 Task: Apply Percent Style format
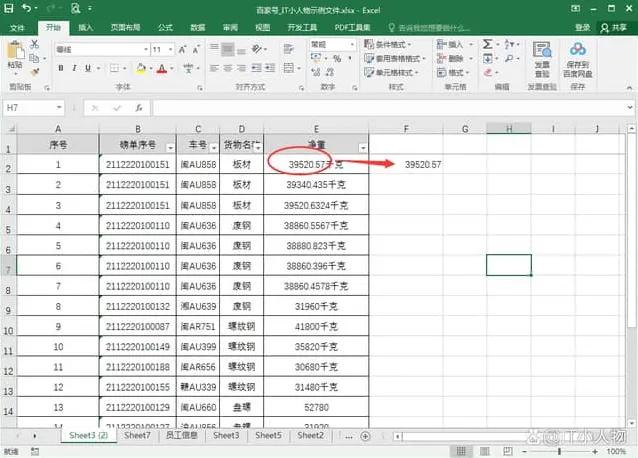pos(337,58)
